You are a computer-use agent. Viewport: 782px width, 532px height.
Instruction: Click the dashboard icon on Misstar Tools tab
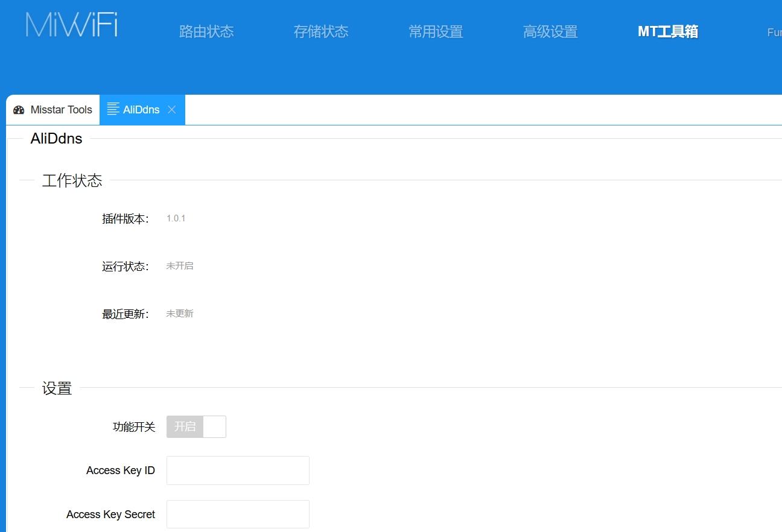(19, 110)
